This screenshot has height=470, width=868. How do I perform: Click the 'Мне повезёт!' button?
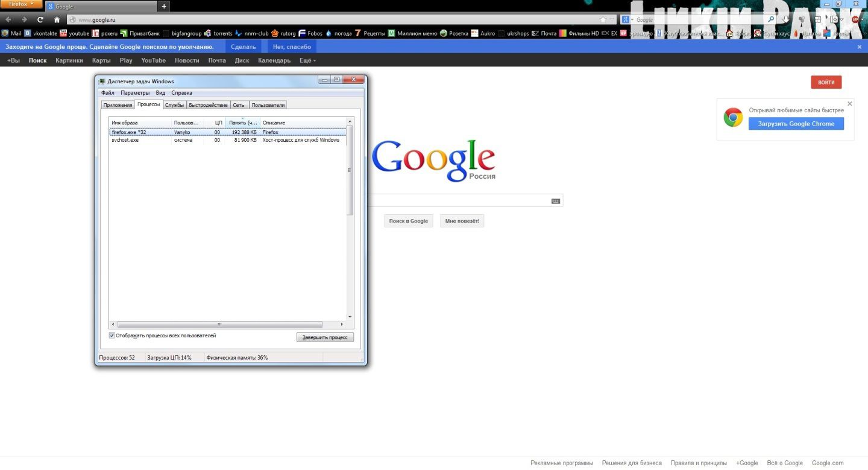click(x=462, y=221)
